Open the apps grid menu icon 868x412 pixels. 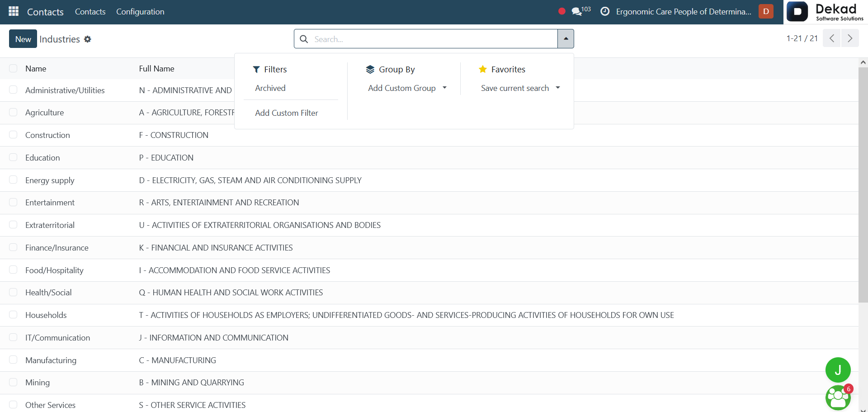pyautogui.click(x=14, y=11)
